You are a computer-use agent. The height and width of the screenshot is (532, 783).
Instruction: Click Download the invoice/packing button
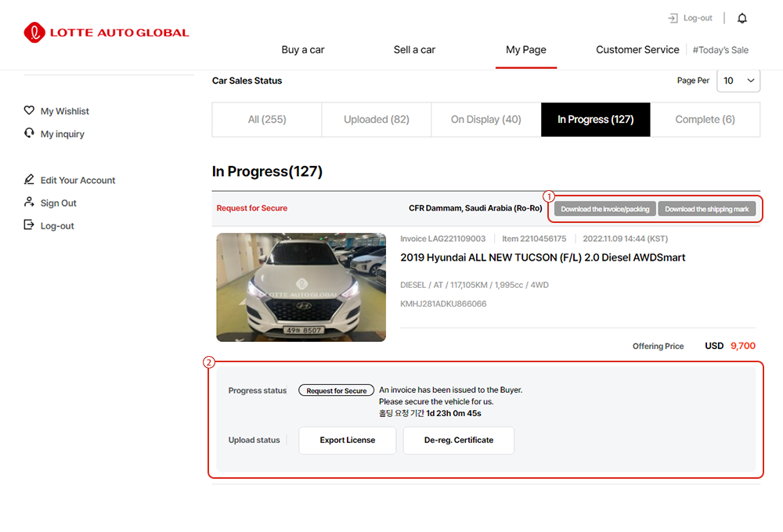click(x=604, y=209)
